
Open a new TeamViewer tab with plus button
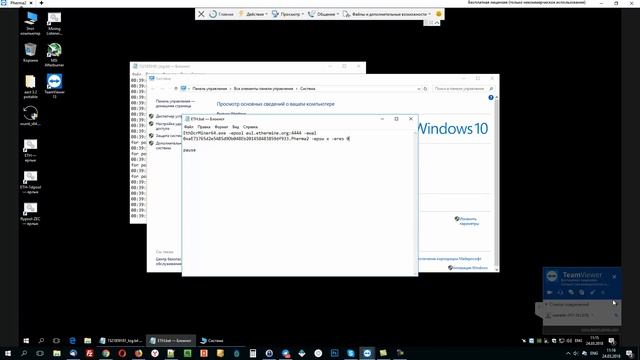[41, 3]
